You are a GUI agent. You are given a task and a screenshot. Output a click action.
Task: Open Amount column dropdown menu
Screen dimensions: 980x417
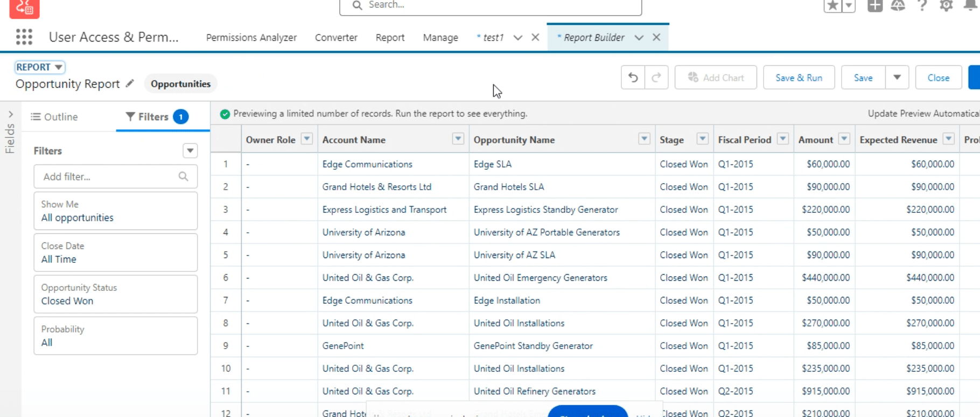844,139
